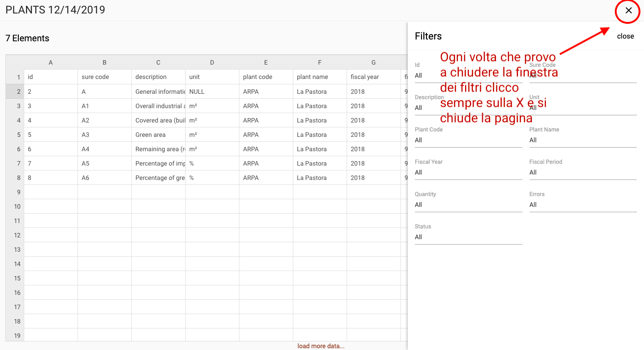Expand the Errors filter
This screenshot has height=350, width=644.
click(583, 205)
